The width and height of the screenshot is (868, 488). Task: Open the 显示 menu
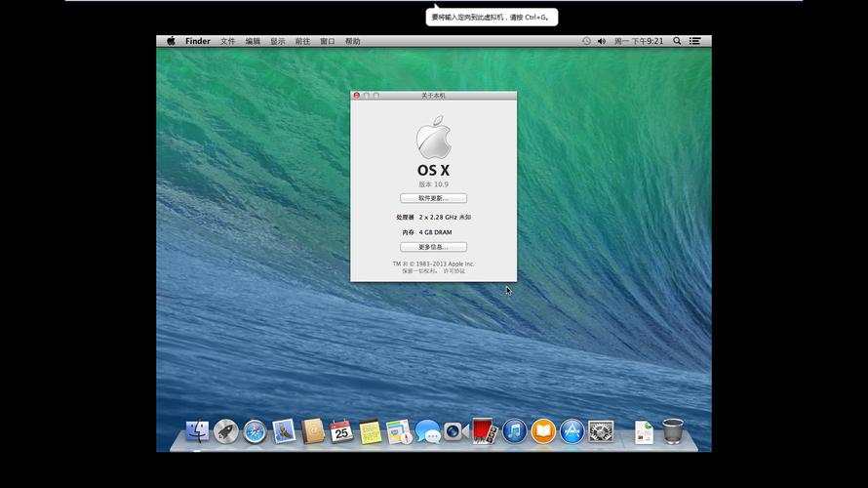[278, 41]
